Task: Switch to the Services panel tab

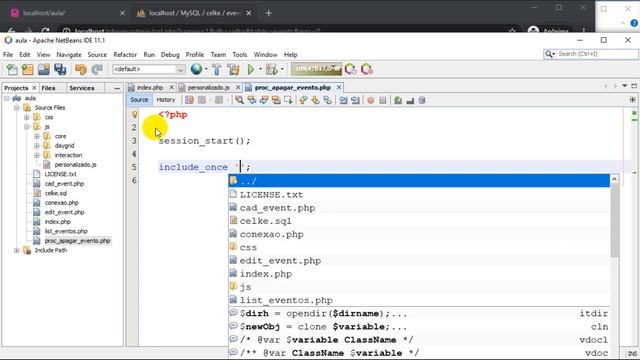Action: pos(82,88)
